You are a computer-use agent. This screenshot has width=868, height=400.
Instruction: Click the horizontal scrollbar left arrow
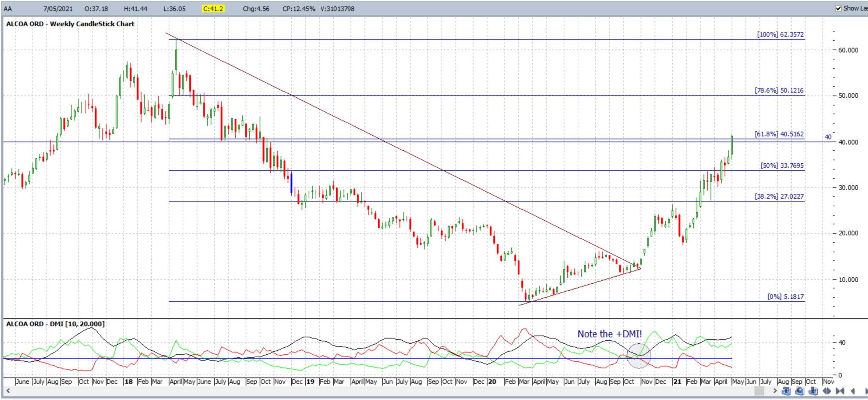[8, 391]
